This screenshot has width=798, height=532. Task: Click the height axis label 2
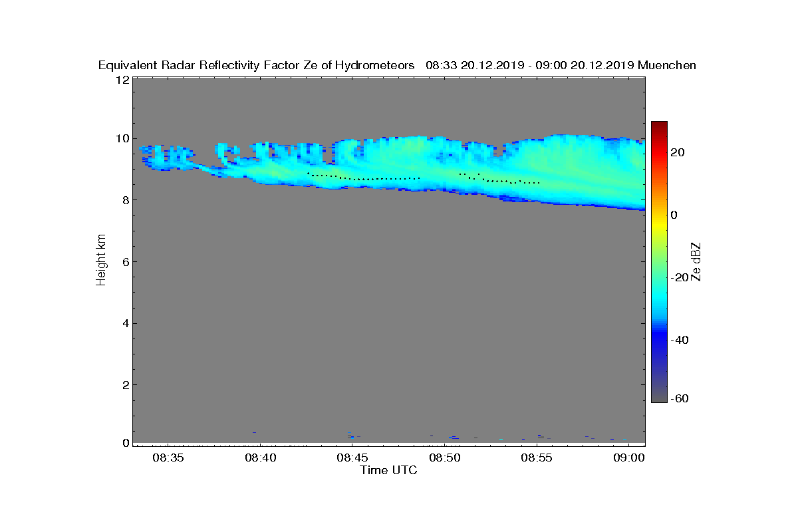coord(125,385)
